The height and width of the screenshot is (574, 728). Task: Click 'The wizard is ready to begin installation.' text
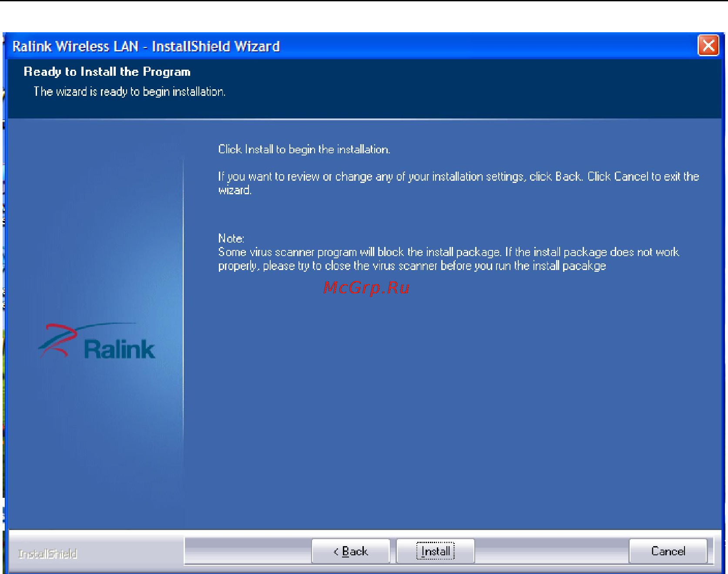pos(130,91)
